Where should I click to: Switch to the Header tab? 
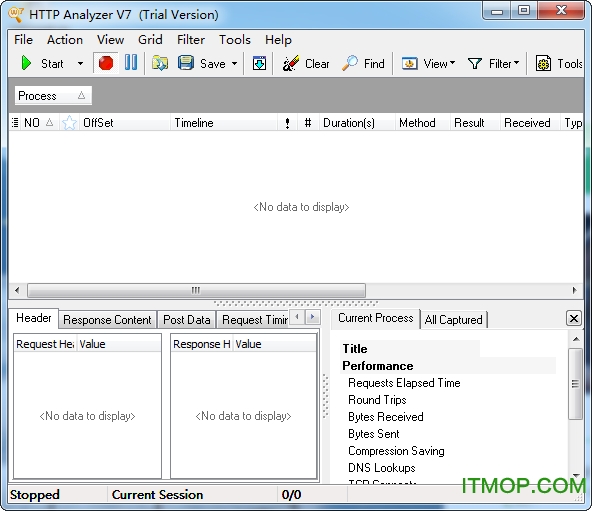point(34,318)
